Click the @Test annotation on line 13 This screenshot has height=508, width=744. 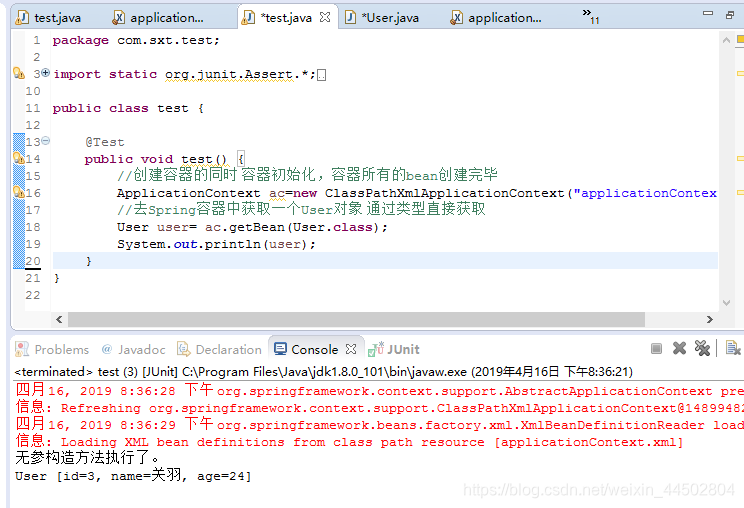[x=105, y=142]
